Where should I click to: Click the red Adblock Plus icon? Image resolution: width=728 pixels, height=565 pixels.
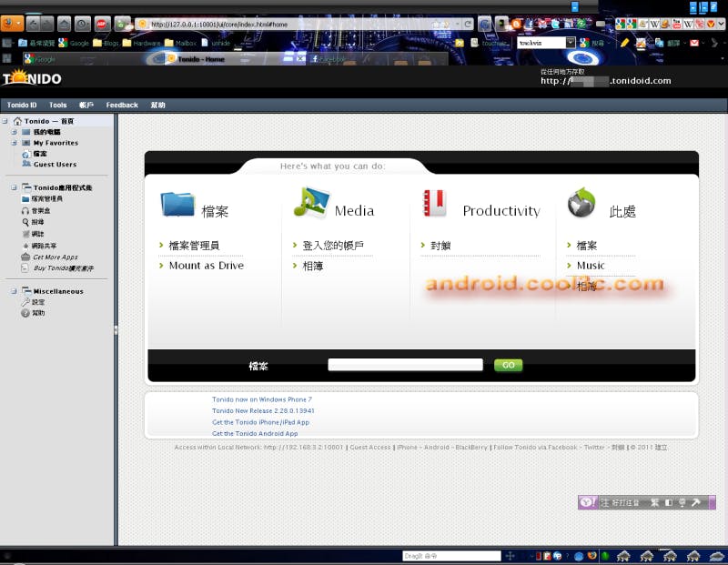pos(102,24)
